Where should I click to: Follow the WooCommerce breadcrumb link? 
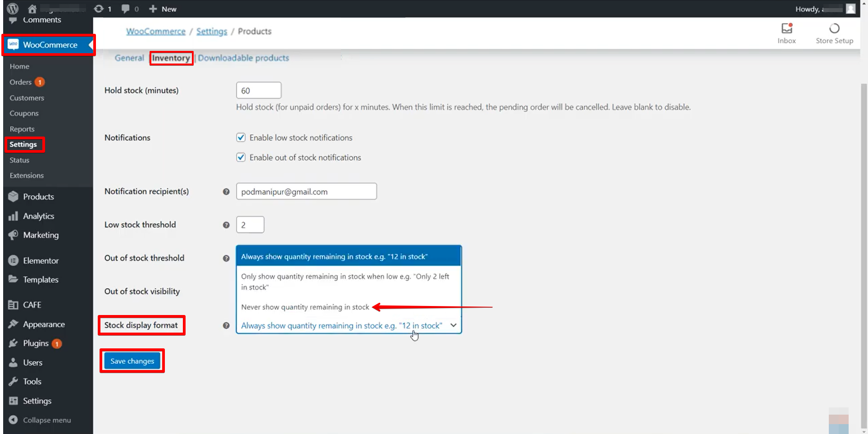(155, 31)
